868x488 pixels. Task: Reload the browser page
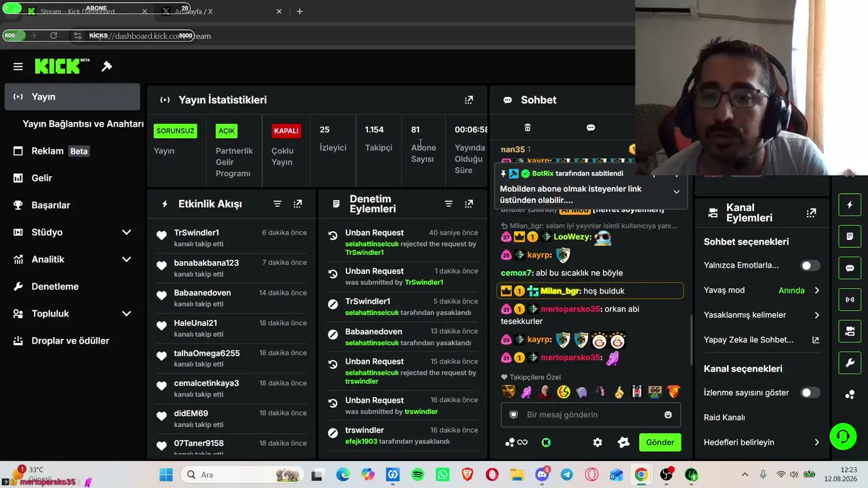(x=54, y=35)
